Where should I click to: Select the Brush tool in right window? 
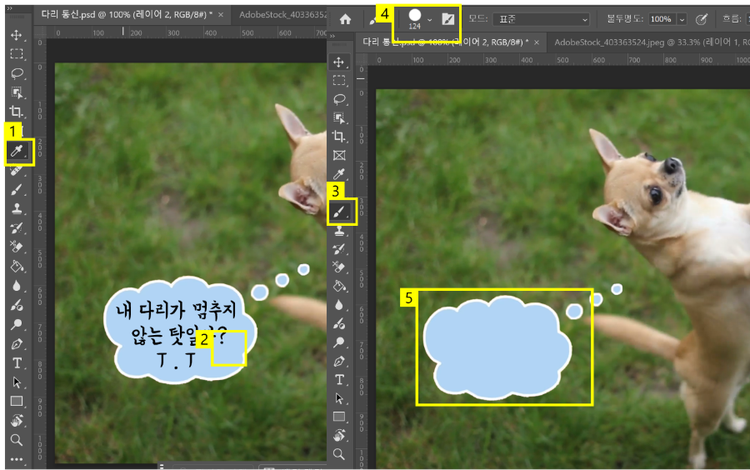(339, 211)
